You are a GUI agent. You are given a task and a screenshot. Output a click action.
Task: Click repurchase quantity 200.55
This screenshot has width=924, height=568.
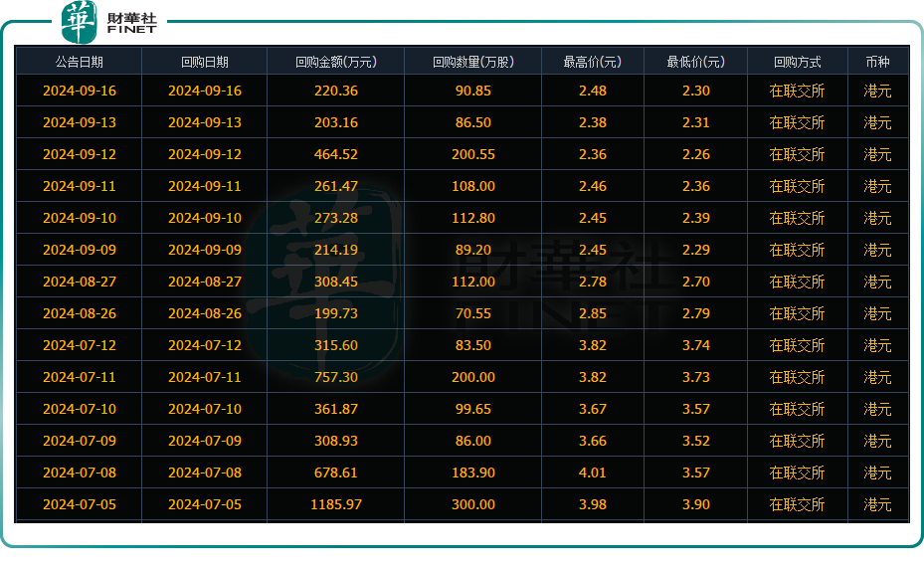tap(473, 154)
